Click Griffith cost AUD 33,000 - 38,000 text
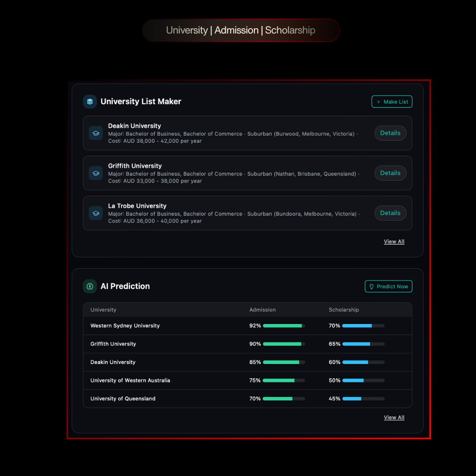Viewport: 476px width, 476px height. pyautogui.click(x=155, y=181)
